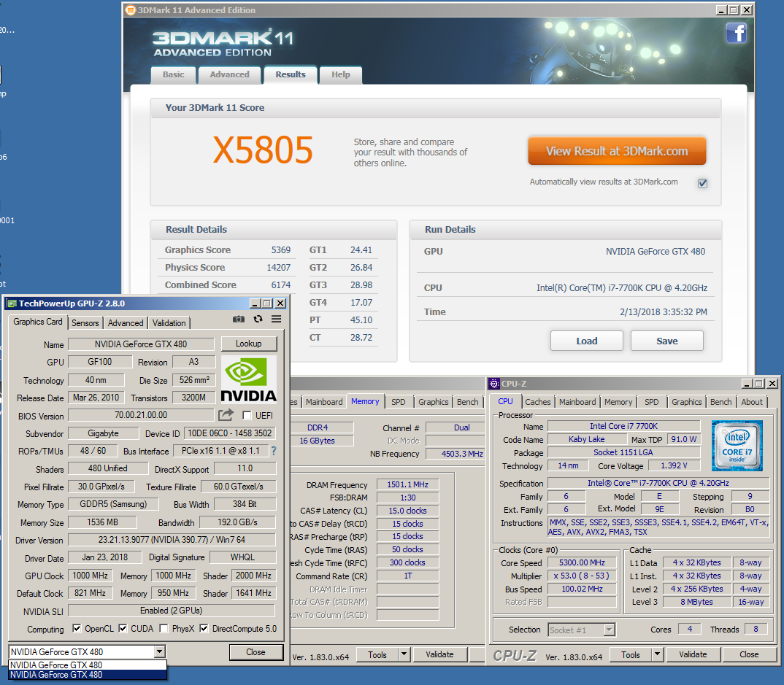Toggle the PhysX checkbox
784x685 pixels.
tap(164, 629)
